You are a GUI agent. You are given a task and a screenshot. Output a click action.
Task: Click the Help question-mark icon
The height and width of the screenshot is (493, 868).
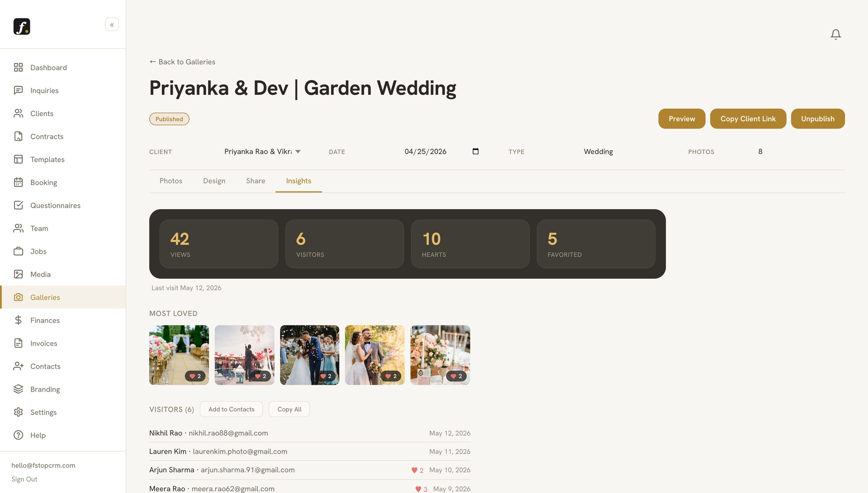point(18,435)
